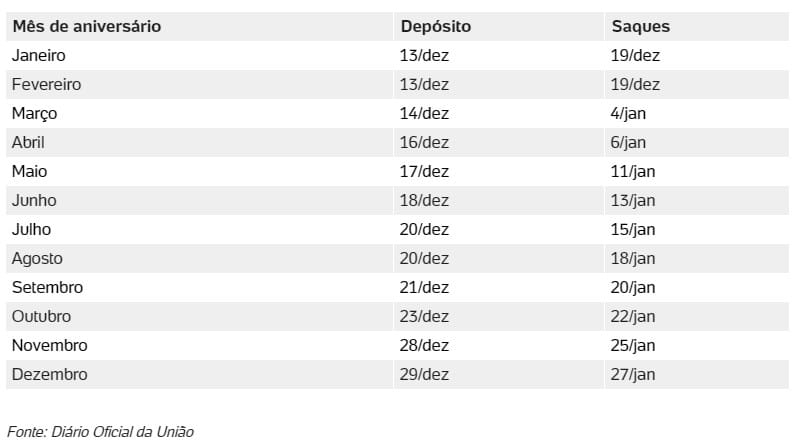Click the Dezembro withdrawal date 27/jan
Viewport: 804px width, 446px height.
(633, 375)
